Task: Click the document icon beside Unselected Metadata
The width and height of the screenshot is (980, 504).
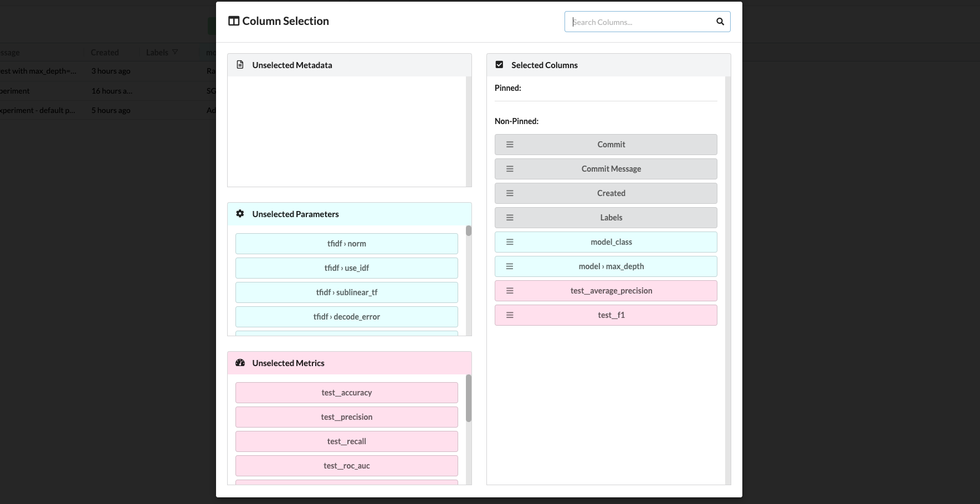Action: coord(239,64)
